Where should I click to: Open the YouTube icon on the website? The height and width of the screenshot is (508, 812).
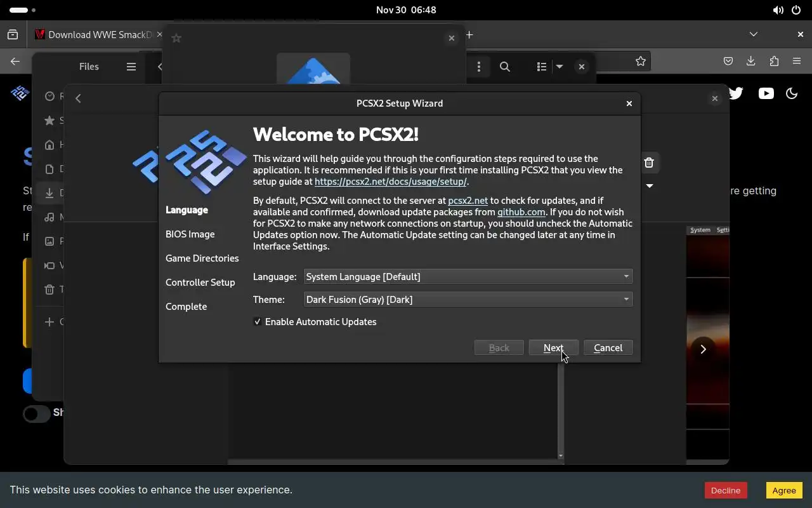(x=766, y=93)
